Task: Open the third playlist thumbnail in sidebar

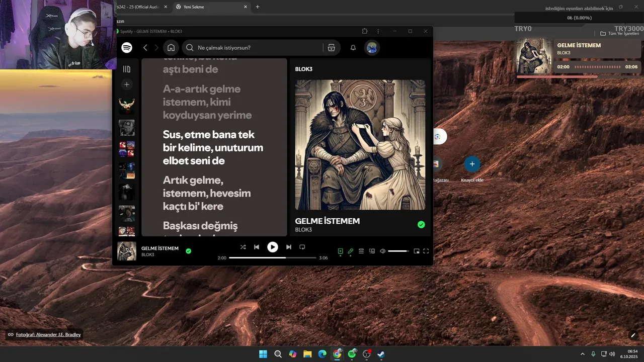Action: click(127, 149)
